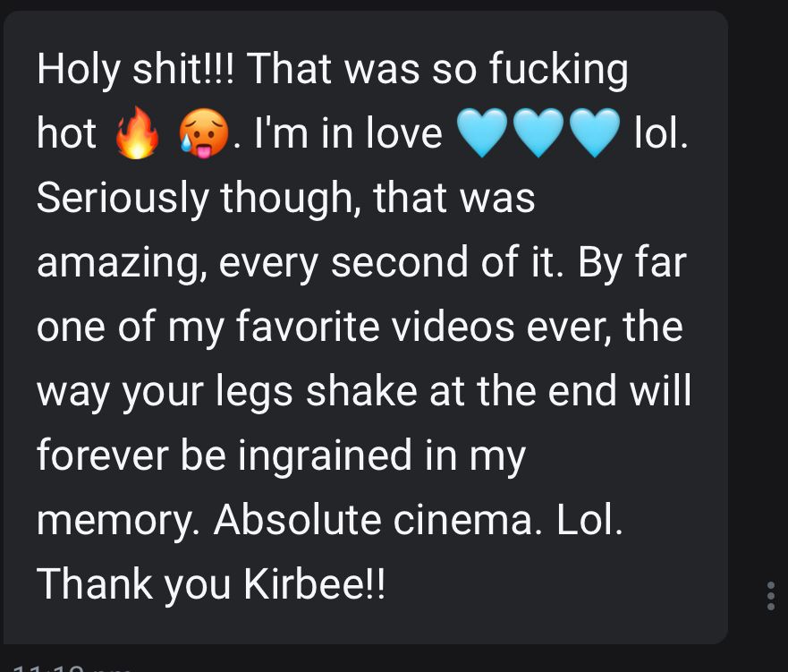The width and height of the screenshot is (788, 672).
Task: Click the partially visible timestamp below message
Action: pyautogui.click(x=72, y=668)
